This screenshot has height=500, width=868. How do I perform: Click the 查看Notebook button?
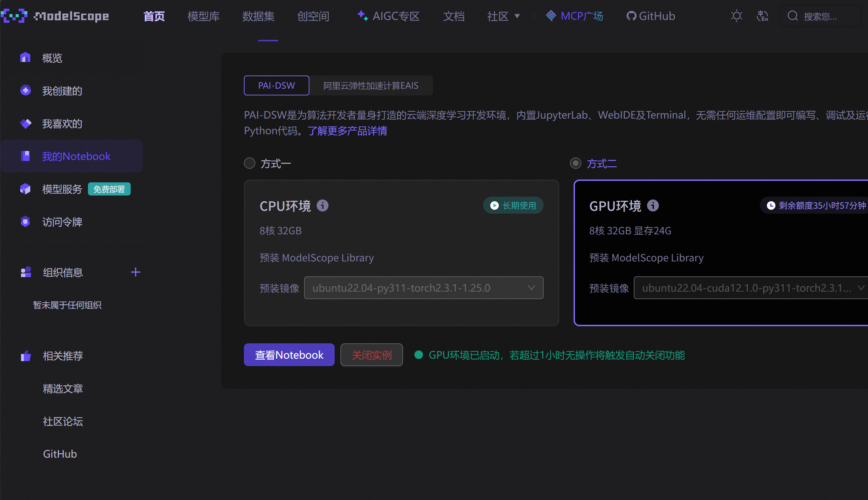[x=289, y=355]
